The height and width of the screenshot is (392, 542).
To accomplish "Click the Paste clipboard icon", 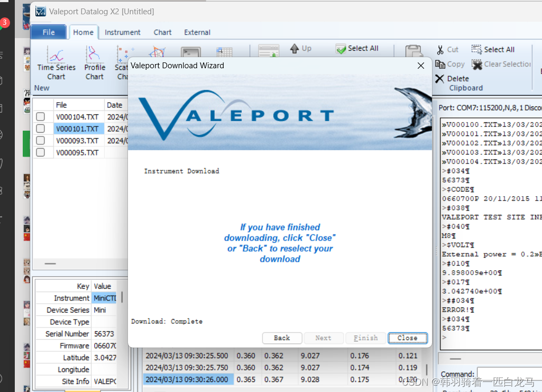I will coord(414,51).
